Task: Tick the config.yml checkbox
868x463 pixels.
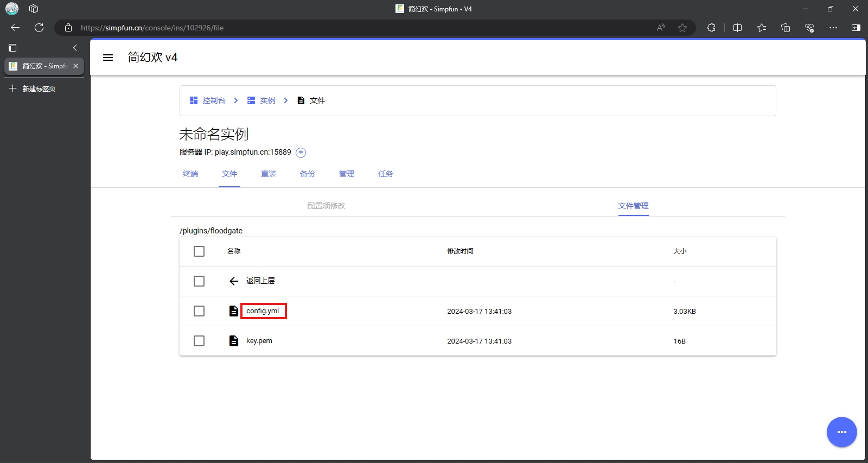Action: pos(199,311)
